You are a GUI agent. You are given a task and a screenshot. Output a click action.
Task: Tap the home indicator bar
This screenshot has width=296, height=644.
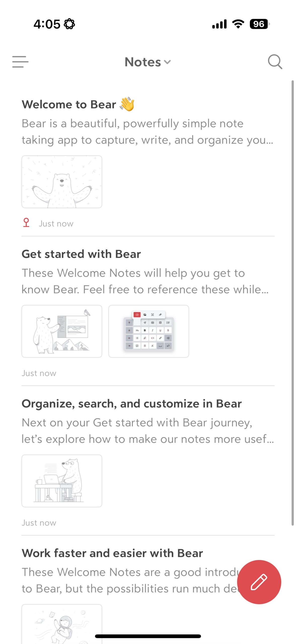pos(148,636)
